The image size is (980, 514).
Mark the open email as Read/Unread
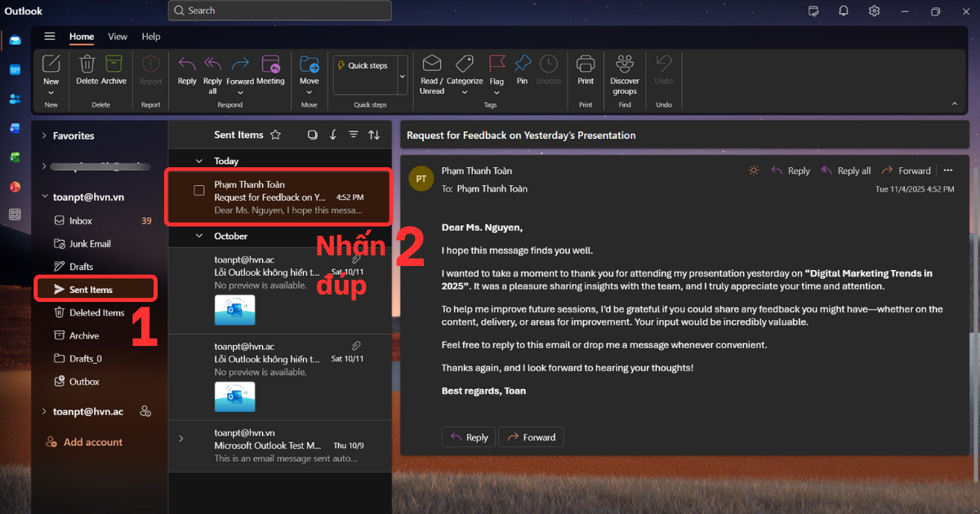coord(431,64)
